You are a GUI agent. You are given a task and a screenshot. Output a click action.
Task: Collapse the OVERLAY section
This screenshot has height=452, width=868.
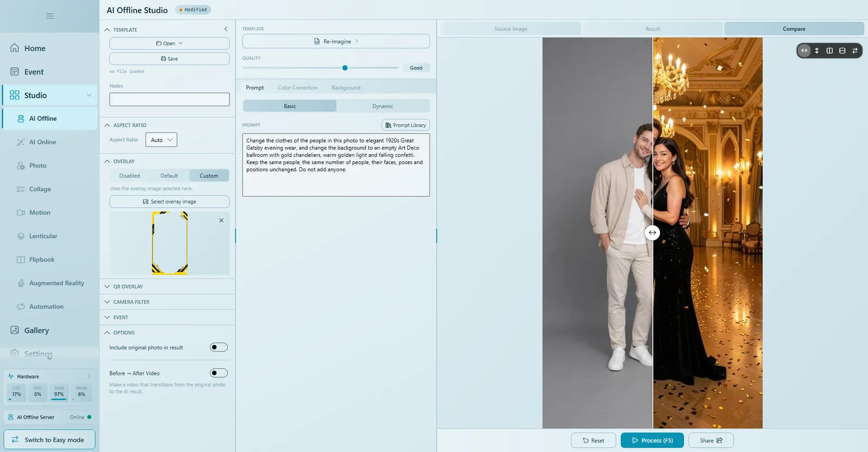tap(168, 161)
